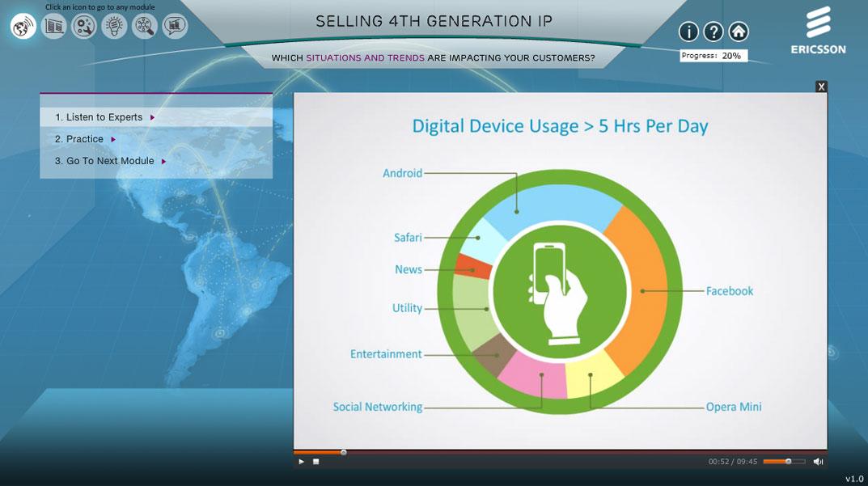Play the expert video
Screen dimensions: 868x486
pyautogui.click(x=301, y=462)
